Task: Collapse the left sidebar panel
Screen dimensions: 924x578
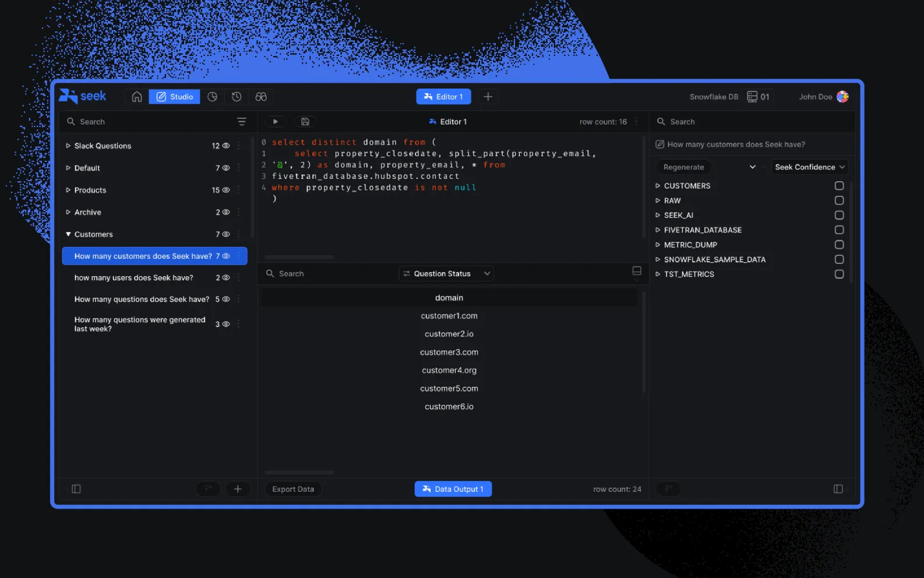Action: pos(76,489)
